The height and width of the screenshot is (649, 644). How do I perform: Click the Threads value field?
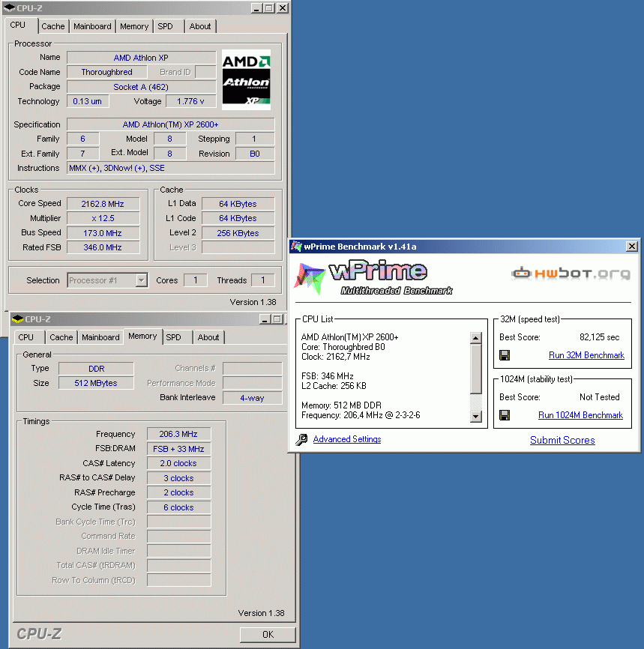263,280
